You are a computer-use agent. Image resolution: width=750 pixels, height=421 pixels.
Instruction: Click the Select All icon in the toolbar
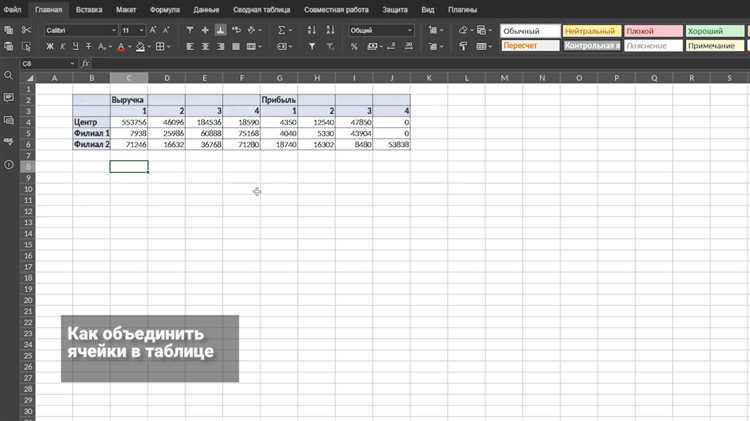26,46
